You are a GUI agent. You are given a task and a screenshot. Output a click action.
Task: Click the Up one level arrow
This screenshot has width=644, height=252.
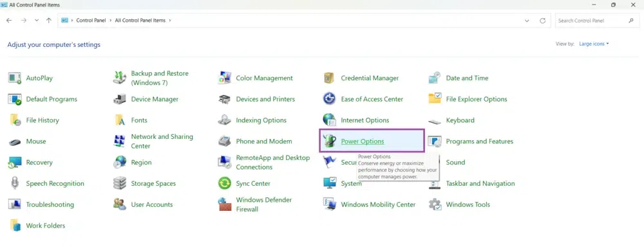[x=49, y=21]
